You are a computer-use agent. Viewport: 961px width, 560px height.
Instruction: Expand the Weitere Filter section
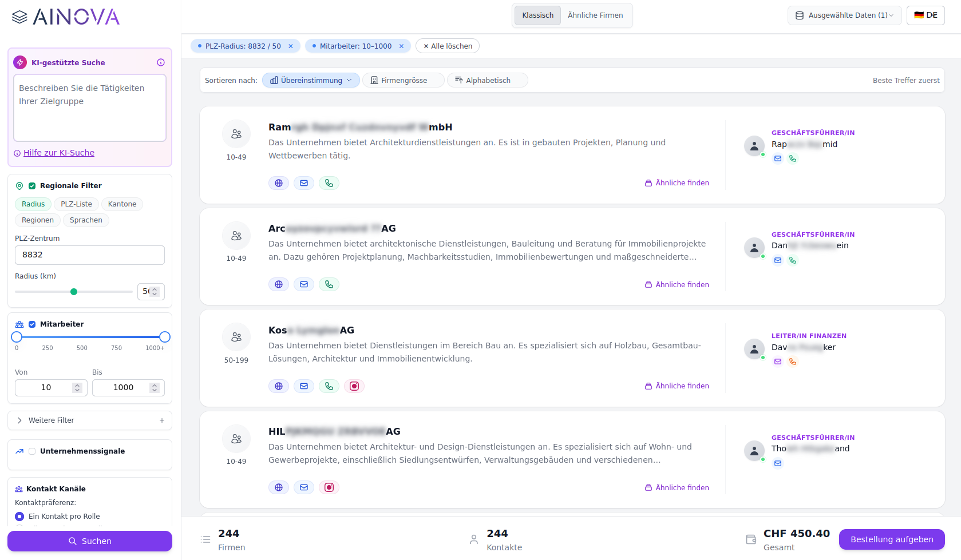[89, 420]
